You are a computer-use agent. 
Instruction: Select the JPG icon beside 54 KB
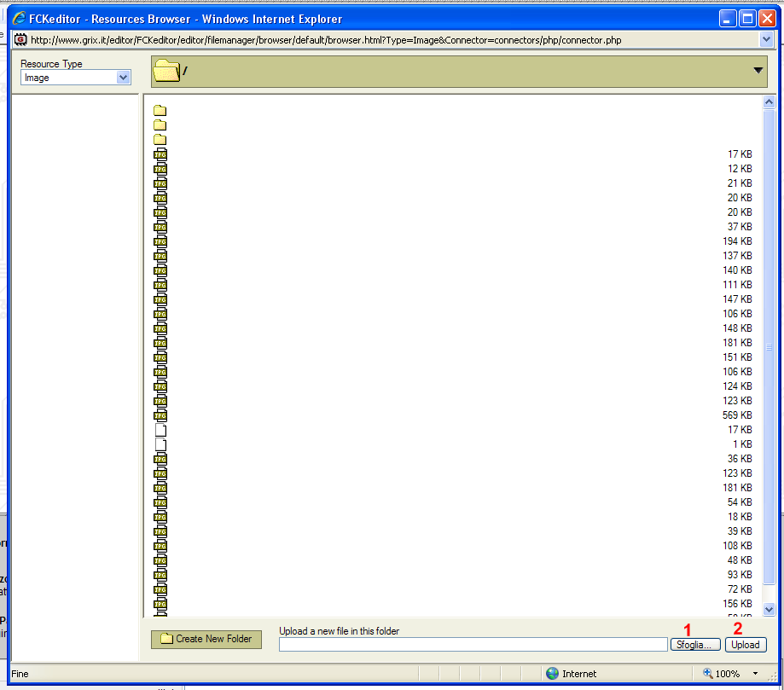160,502
